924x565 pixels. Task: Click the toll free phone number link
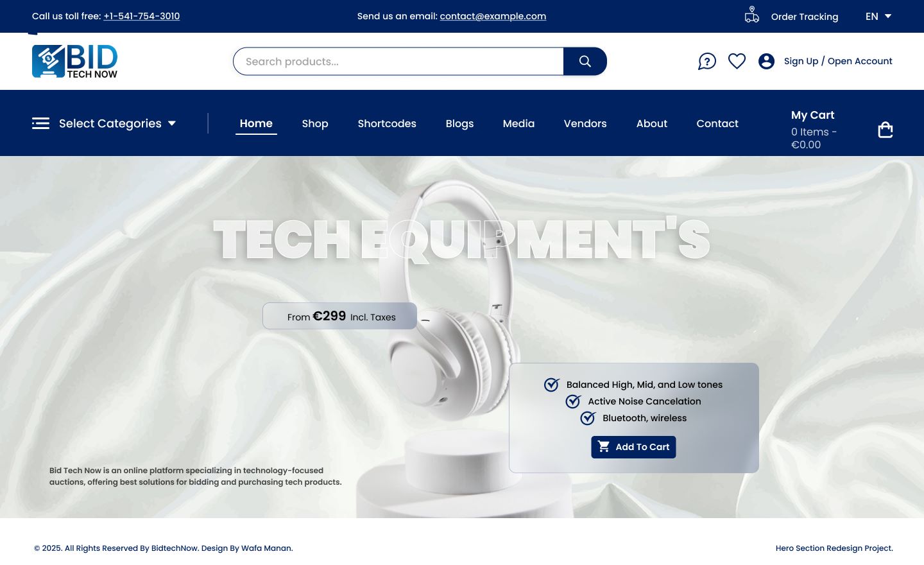(x=142, y=16)
